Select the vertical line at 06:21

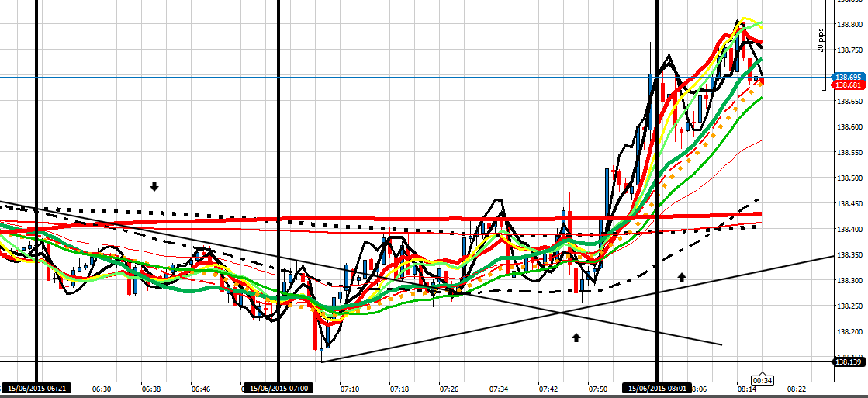36,191
